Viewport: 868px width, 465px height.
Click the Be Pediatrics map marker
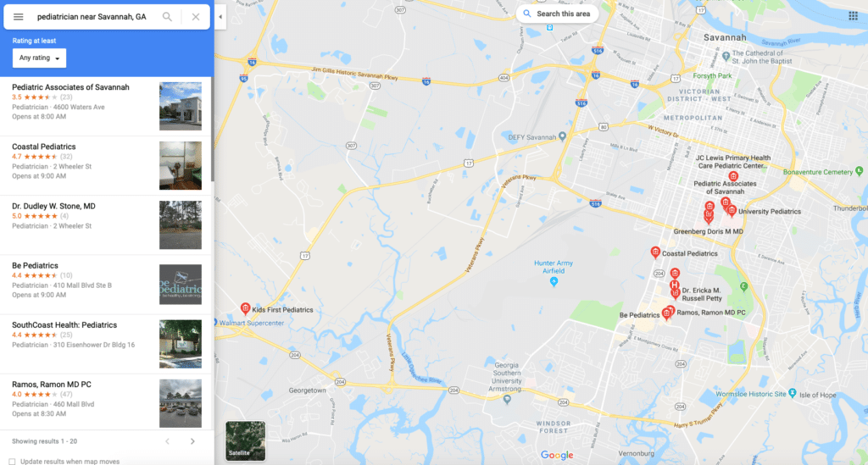point(666,314)
